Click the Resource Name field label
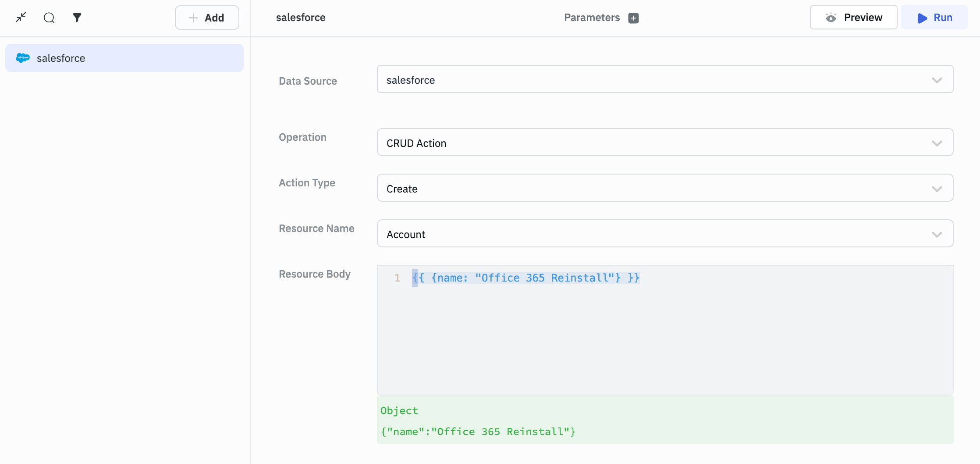 (x=316, y=228)
